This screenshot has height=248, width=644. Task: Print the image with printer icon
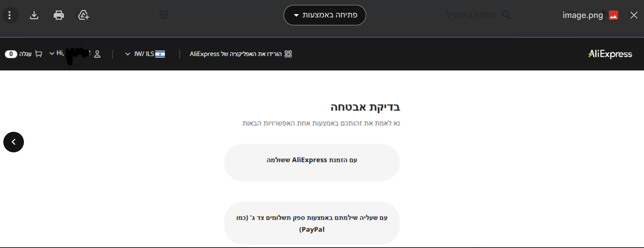tap(59, 15)
